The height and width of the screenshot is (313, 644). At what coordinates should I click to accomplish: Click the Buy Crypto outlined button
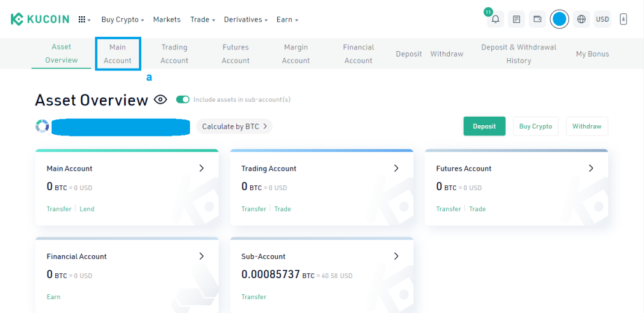536,126
